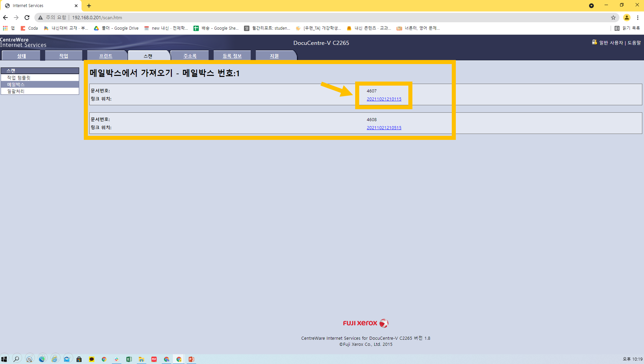Switch to the 작업 tab

64,56
